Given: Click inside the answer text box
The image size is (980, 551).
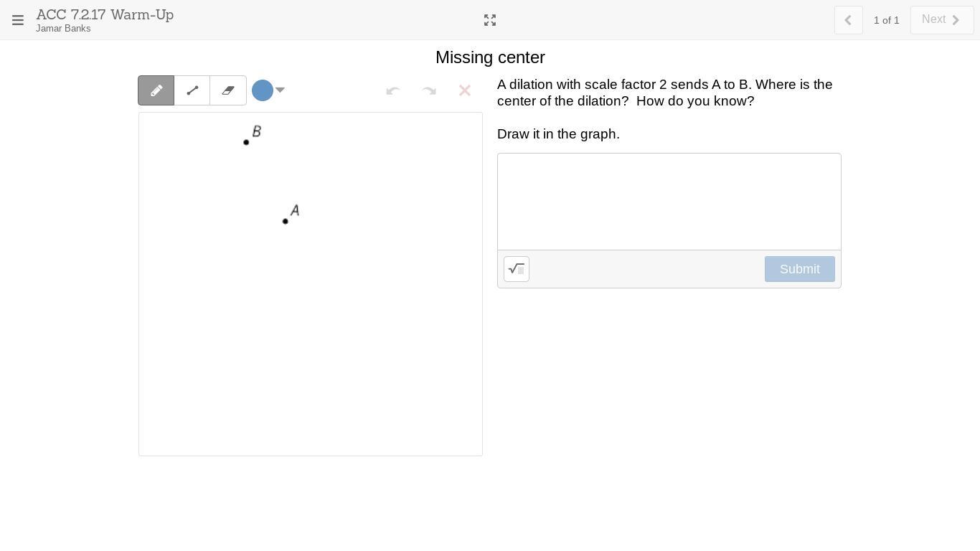Looking at the screenshot, I should point(669,202).
